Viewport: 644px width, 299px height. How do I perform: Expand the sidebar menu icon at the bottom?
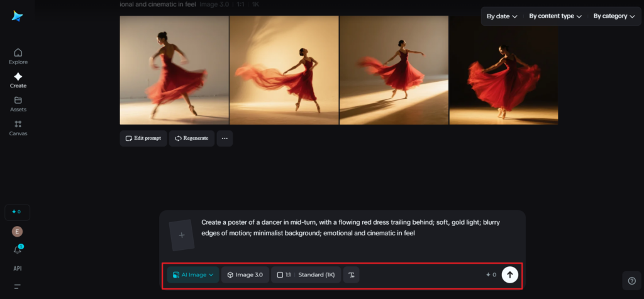click(18, 286)
